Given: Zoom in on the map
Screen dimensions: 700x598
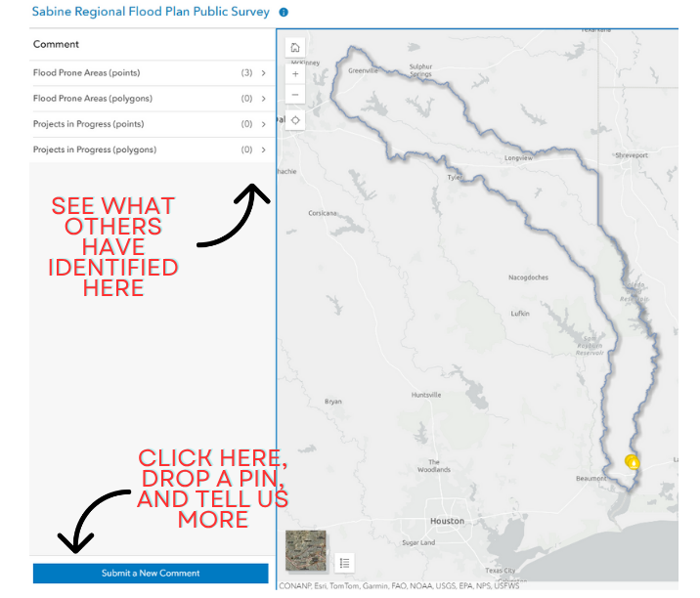Looking at the screenshot, I should [x=295, y=73].
